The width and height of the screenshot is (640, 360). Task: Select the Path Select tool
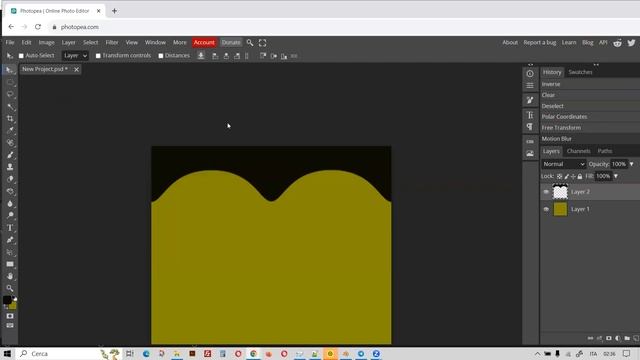tap(10, 252)
